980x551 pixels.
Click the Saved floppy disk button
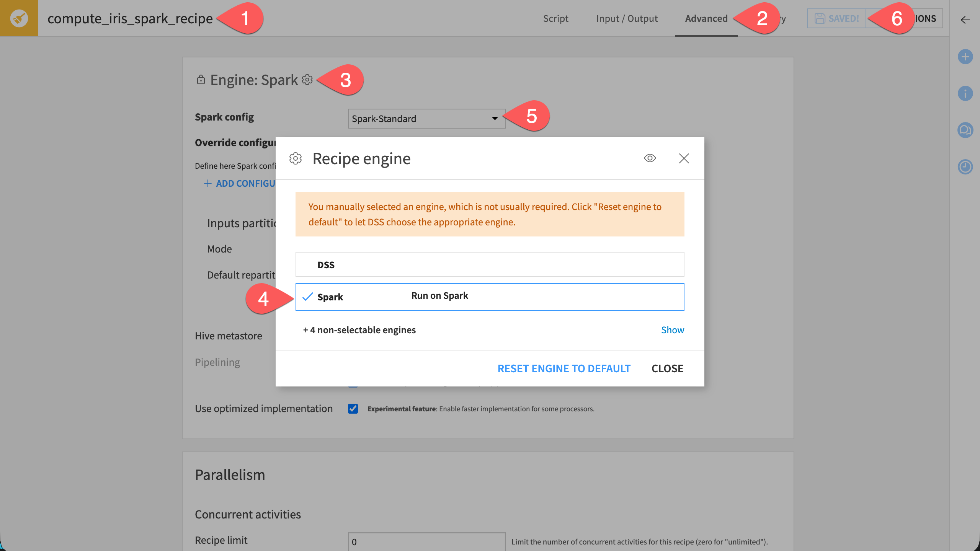coord(836,18)
